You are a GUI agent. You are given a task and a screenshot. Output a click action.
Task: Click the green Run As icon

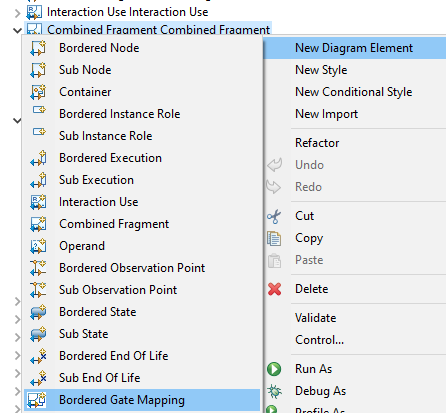pos(274,369)
